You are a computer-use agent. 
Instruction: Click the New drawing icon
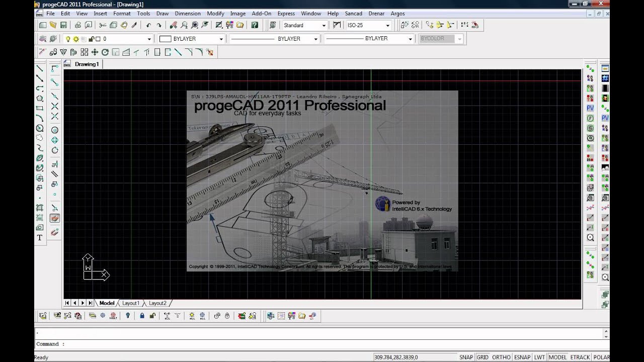click(x=43, y=25)
